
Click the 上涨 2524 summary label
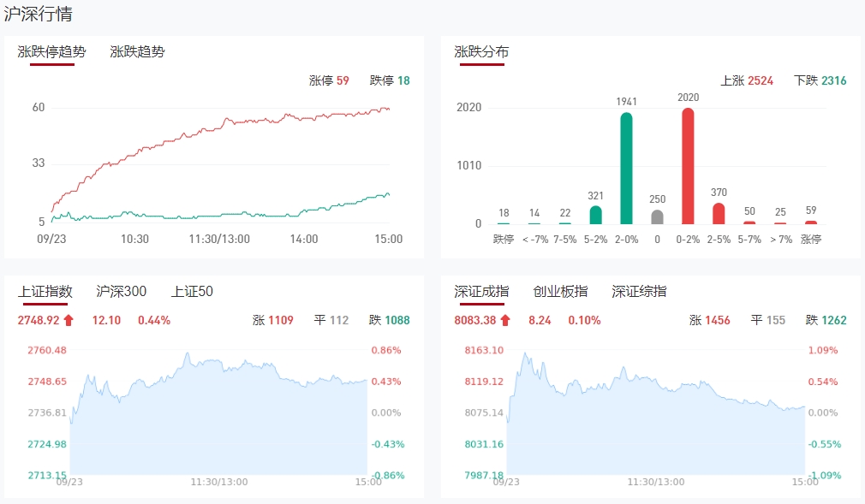pos(747,80)
